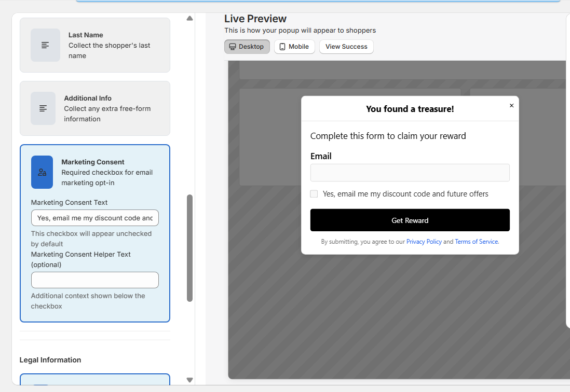Viewport: 570px width, 392px height.
Task: Select the Desktop preview tab
Action: [247, 46]
